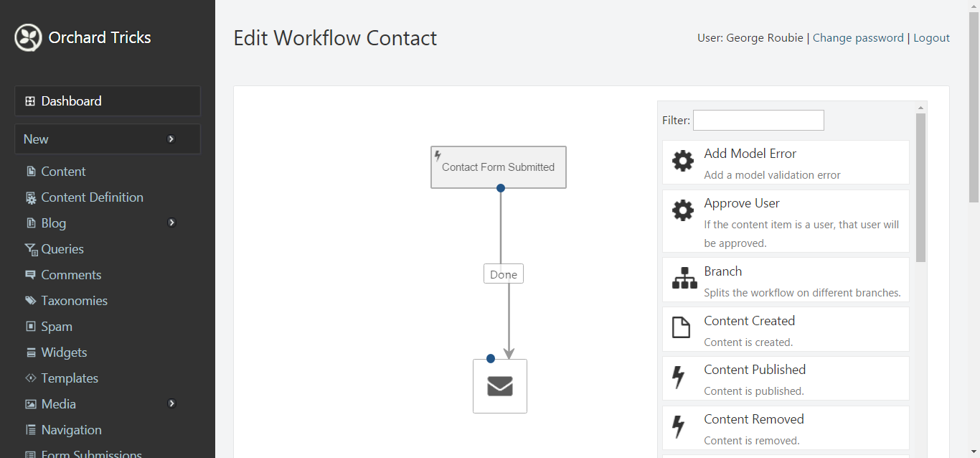
Task: Click the Spam shield icon
Action: [31, 327]
